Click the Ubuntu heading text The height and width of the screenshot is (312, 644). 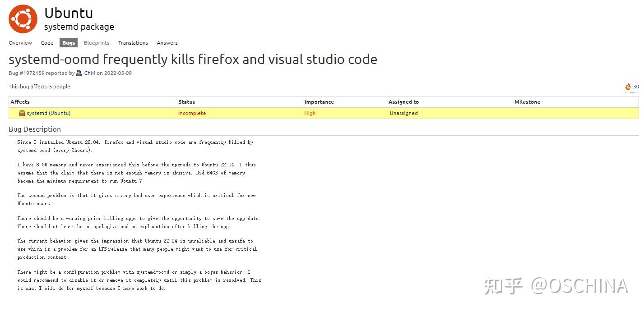click(69, 13)
